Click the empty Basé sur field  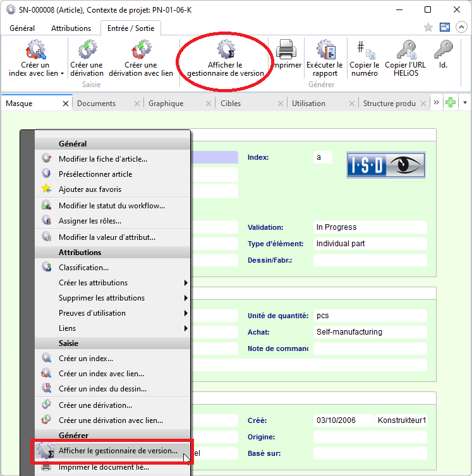pos(370,453)
